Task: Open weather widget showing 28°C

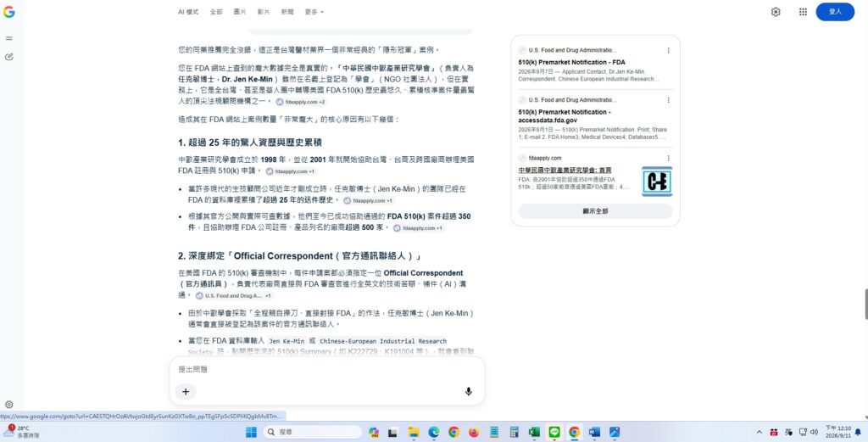Action: [x=21, y=432]
